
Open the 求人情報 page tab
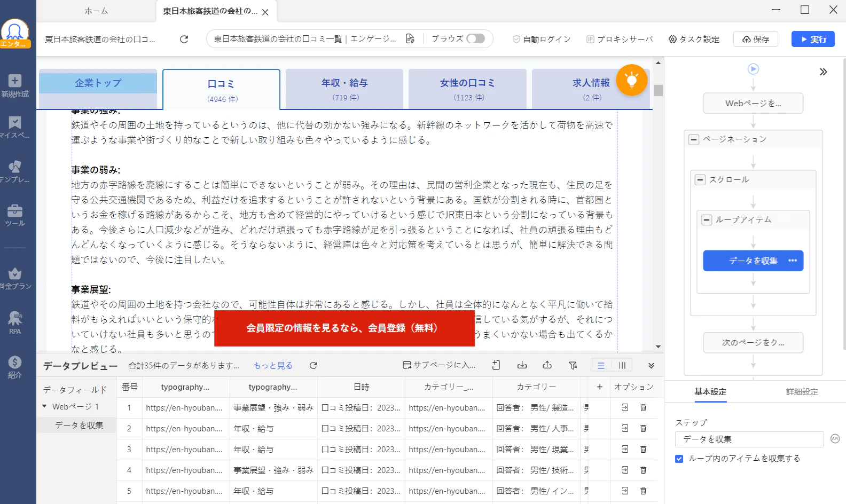[591, 89]
